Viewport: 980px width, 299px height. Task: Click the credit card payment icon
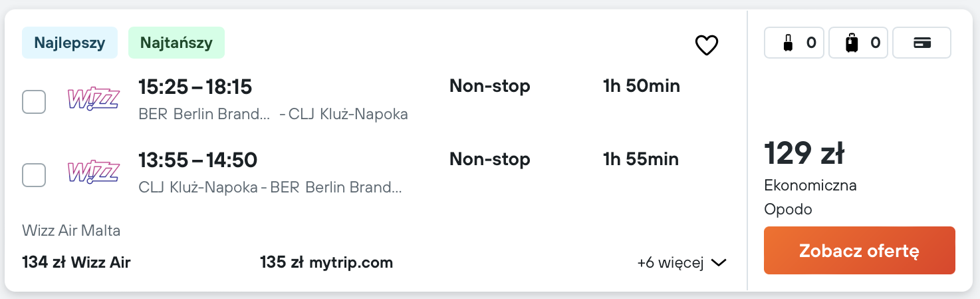pyautogui.click(x=921, y=43)
